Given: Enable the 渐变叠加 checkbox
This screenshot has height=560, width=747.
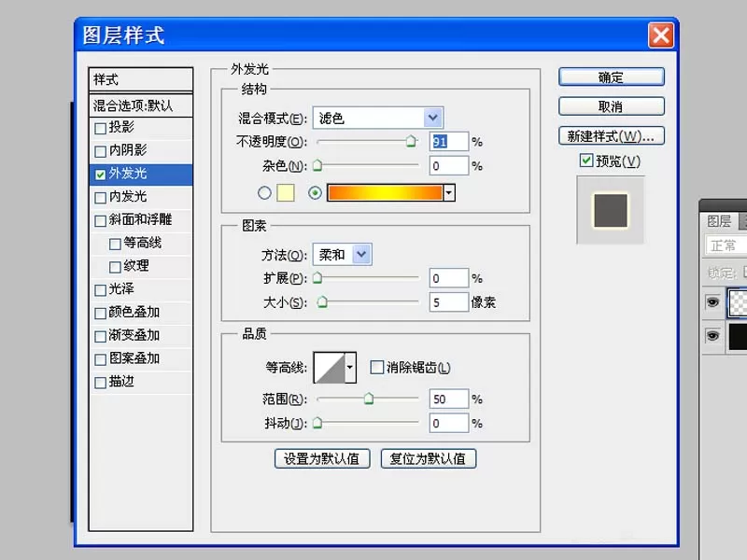Looking at the screenshot, I should 101,336.
